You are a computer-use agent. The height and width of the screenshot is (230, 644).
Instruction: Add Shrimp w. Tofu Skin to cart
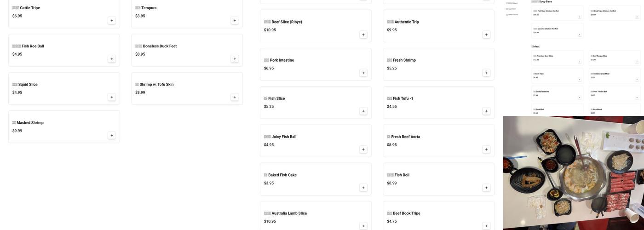pos(235,97)
